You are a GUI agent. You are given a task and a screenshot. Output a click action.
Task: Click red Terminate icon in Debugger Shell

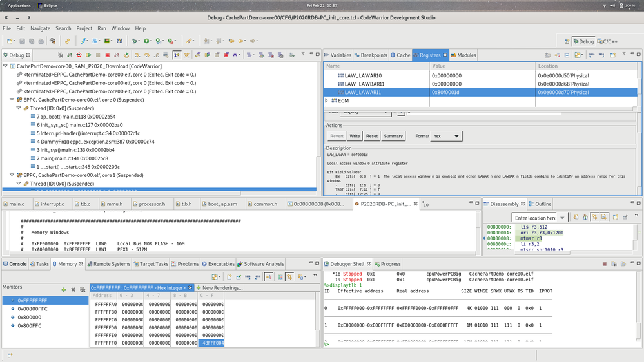click(604, 264)
